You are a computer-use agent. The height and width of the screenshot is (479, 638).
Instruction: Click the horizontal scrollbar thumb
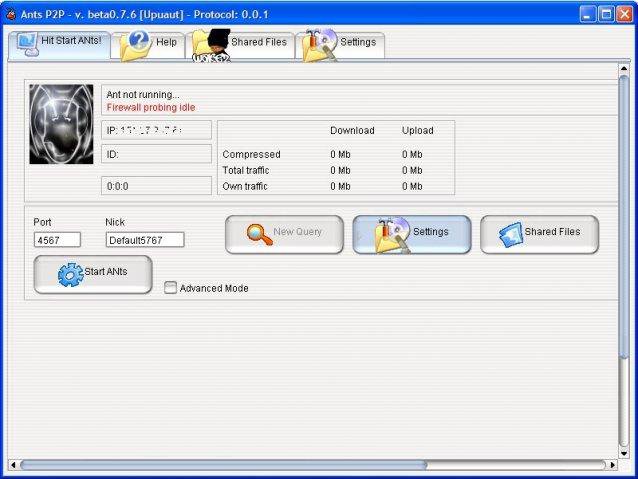222,465
